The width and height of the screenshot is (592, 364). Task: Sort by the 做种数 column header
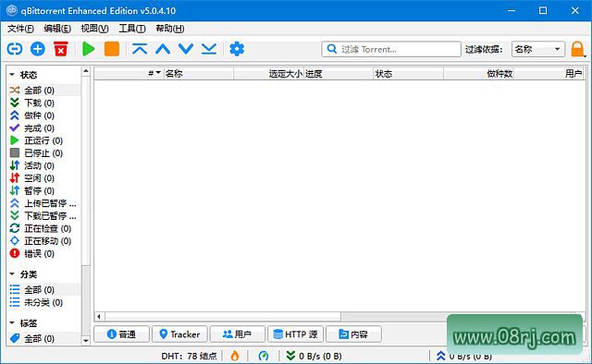point(478,74)
